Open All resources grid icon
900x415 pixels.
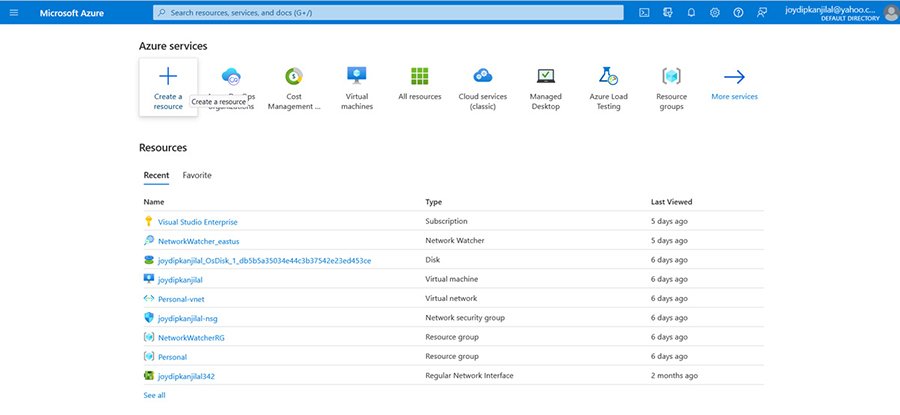419,77
